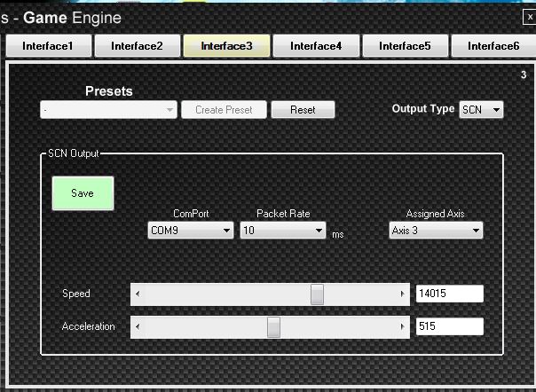The image size is (536, 392).
Task: Click the Speed slider left arrow
Action: point(138,294)
